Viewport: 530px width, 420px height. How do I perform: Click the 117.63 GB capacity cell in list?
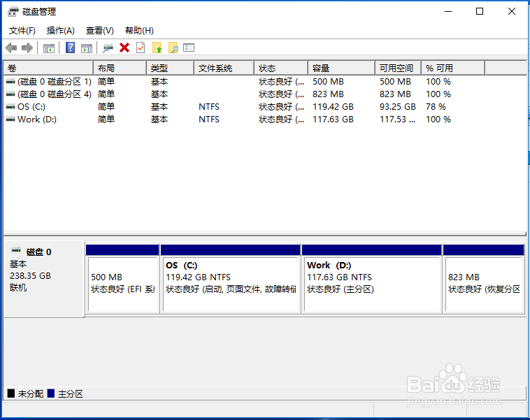pyautogui.click(x=333, y=120)
